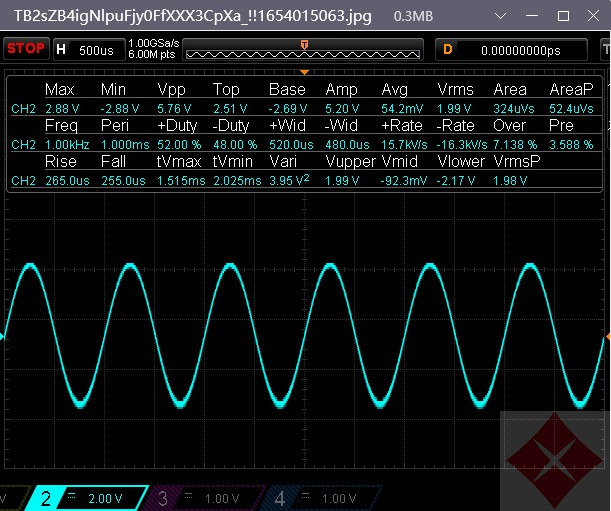Maximize the image viewer window
This screenshot has height=511, width=611.
coord(563,16)
